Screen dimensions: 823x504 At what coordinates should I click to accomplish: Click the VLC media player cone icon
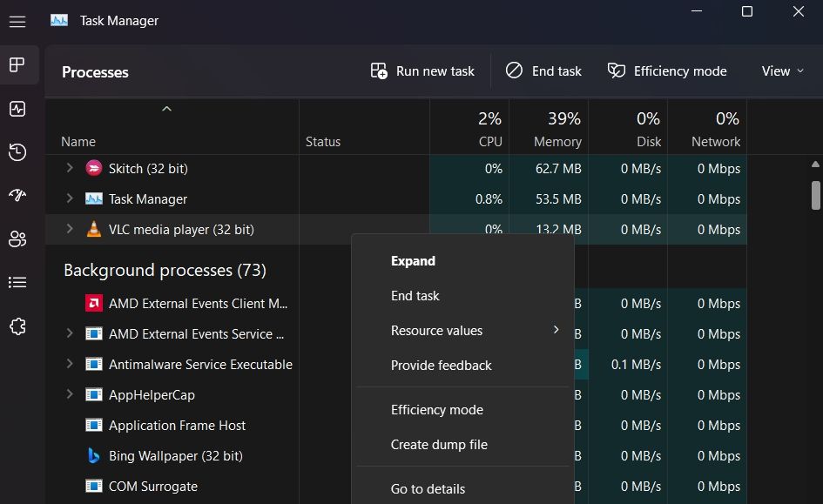click(94, 229)
